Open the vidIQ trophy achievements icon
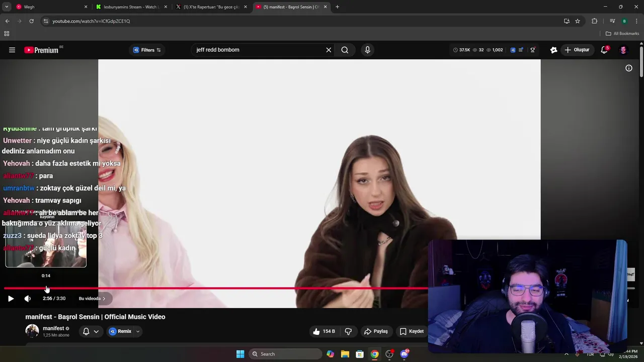The image size is (644, 362). point(533,50)
